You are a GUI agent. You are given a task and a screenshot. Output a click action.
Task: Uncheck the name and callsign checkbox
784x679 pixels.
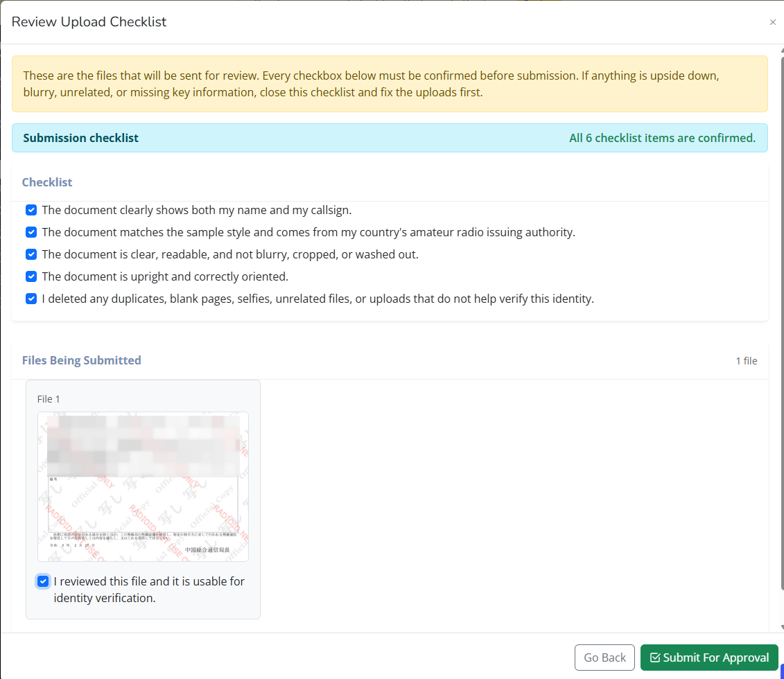[x=31, y=210]
